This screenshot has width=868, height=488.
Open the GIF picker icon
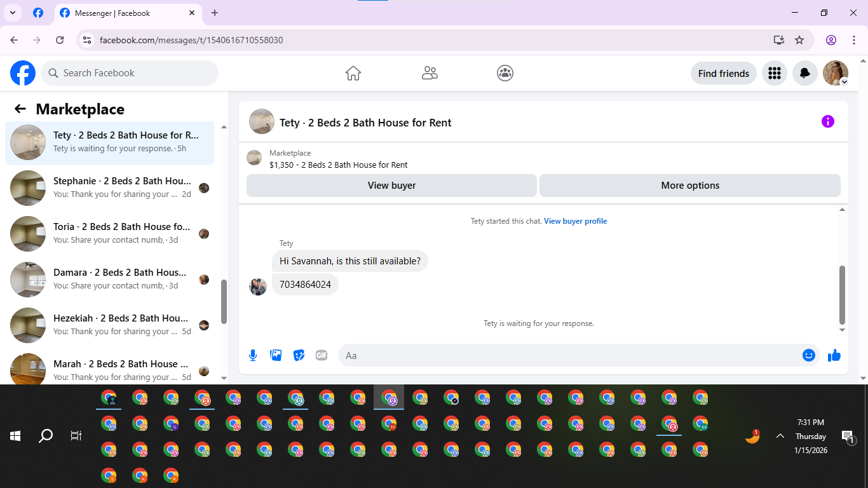(322, 355)
